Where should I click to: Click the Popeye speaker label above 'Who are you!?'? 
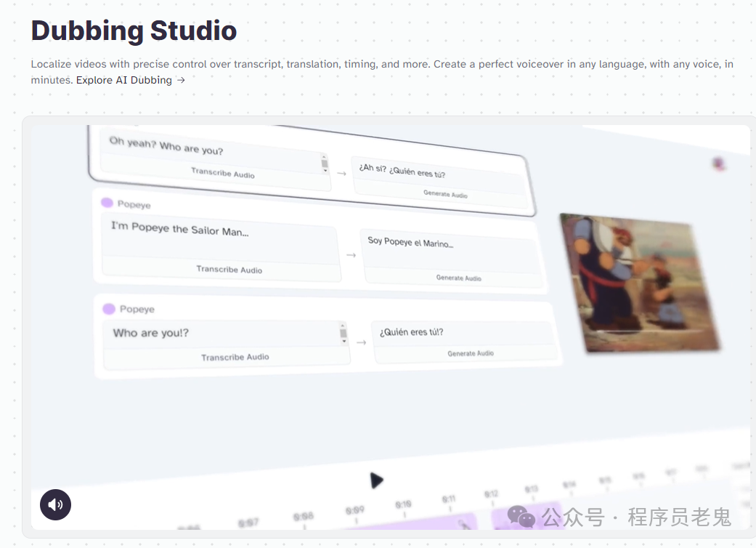[137, 309]
